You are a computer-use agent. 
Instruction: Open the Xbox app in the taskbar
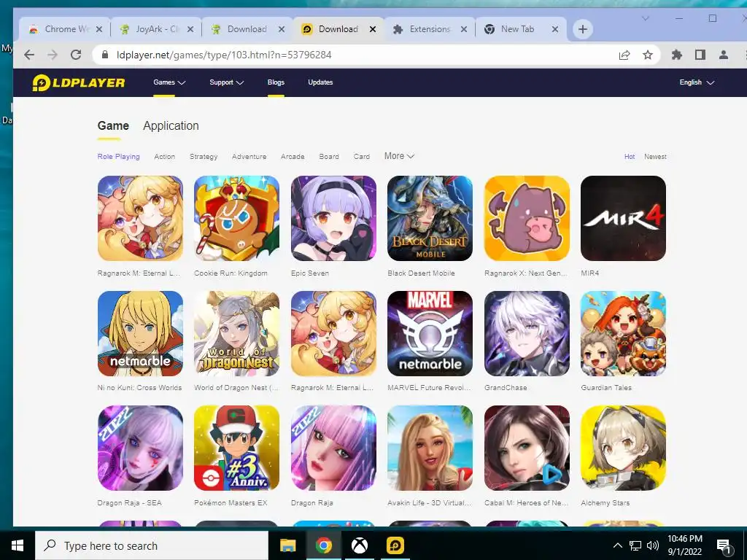359,545
